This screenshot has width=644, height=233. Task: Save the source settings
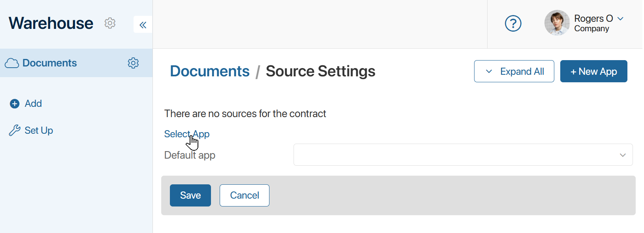[190, 195]
